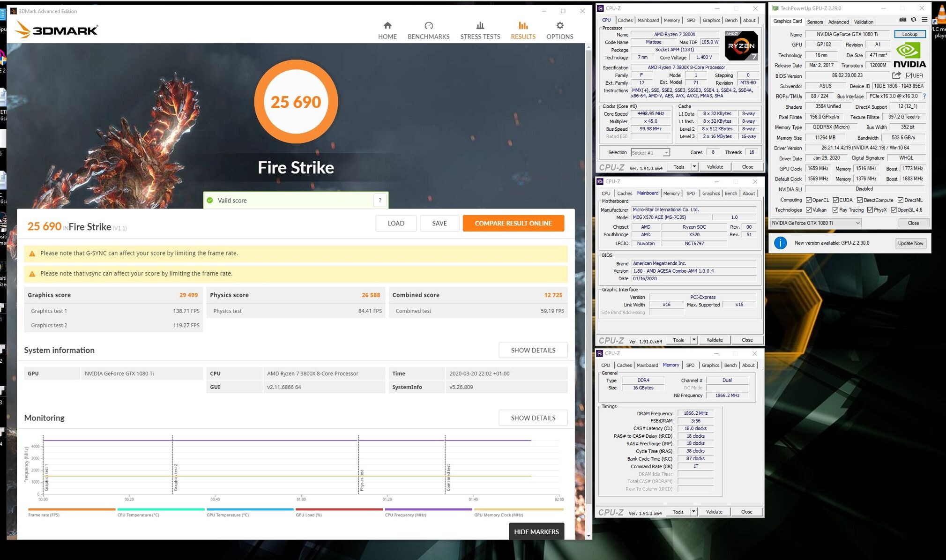Switch to Validation tab in GPU-Z
The image size is (946, 560).
coord(864,22)
